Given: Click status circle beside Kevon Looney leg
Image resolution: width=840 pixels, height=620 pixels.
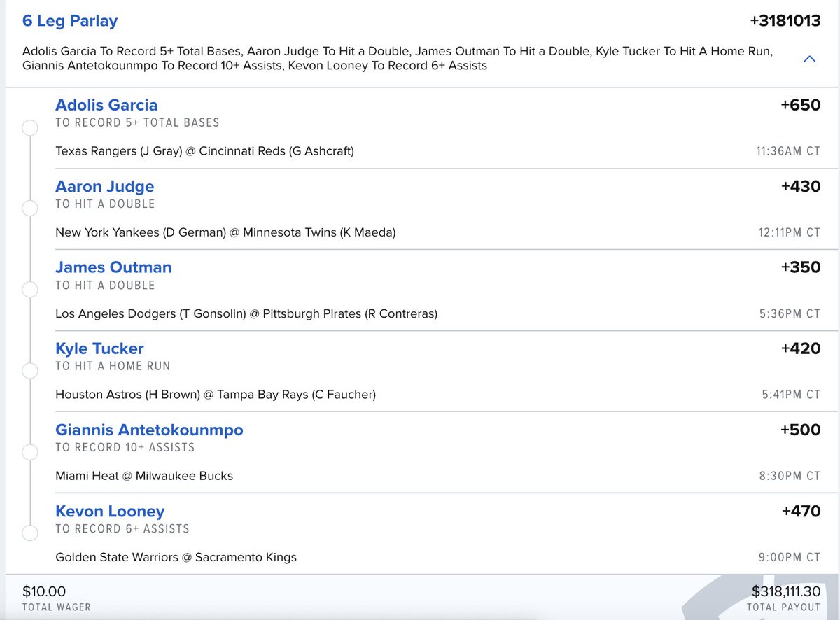Looking at the screenshot, I should pos(30,533).
